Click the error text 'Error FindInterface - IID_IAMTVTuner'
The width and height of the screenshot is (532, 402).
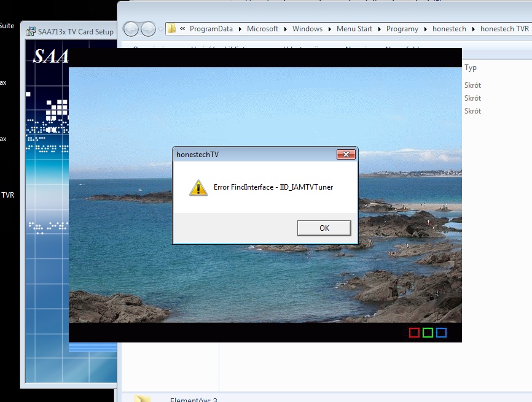[x=273, y=187]
